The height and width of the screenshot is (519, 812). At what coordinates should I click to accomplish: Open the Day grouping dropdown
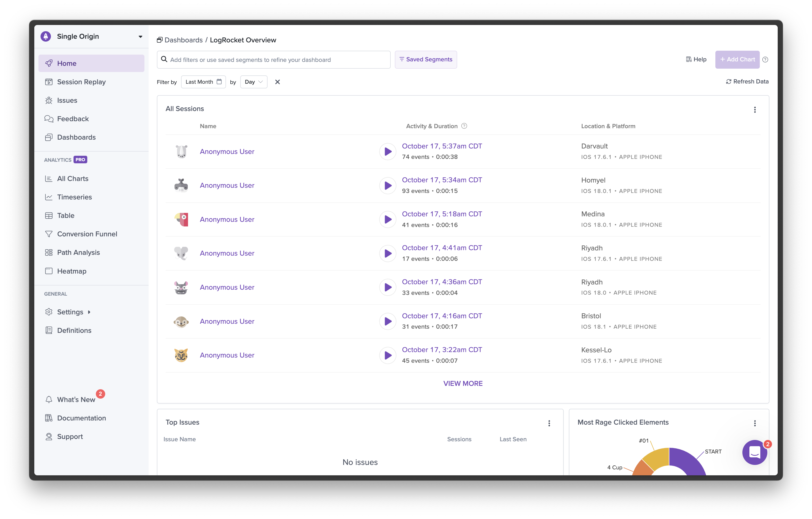pyautogui.click(x=253, y=82)
